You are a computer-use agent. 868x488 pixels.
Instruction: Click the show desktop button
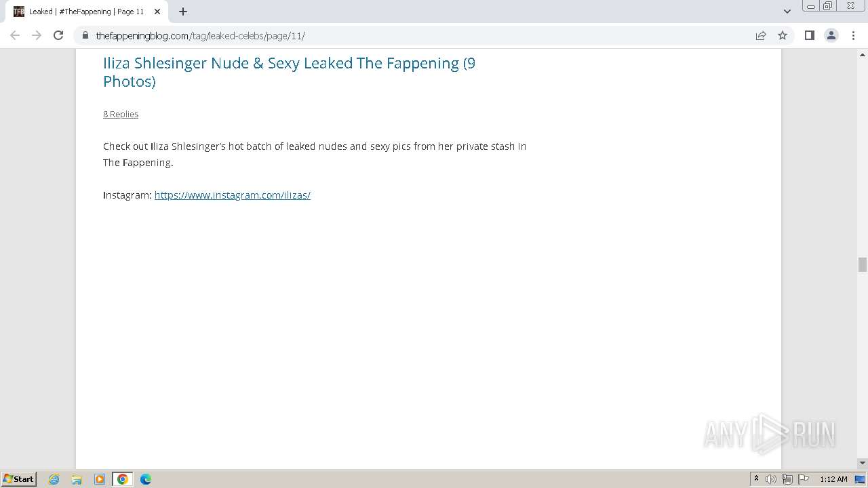[861, 479]
